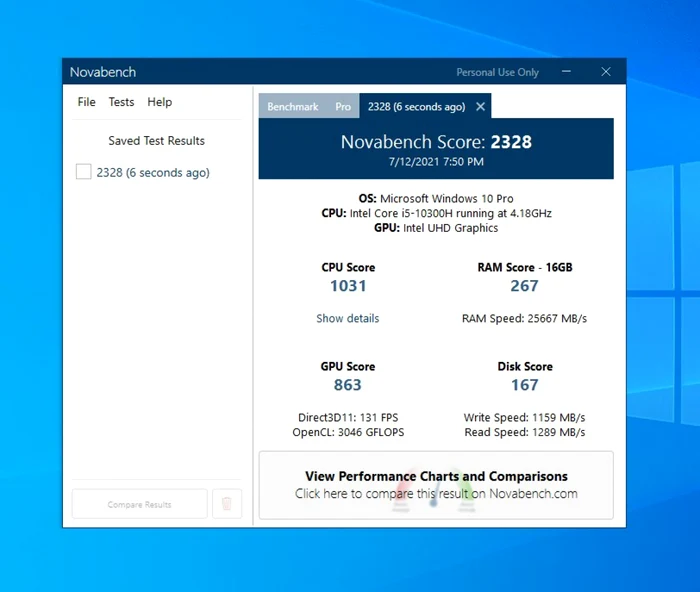Open the File menu
This screenshot has height=592, width=700.
coord(86,102)
